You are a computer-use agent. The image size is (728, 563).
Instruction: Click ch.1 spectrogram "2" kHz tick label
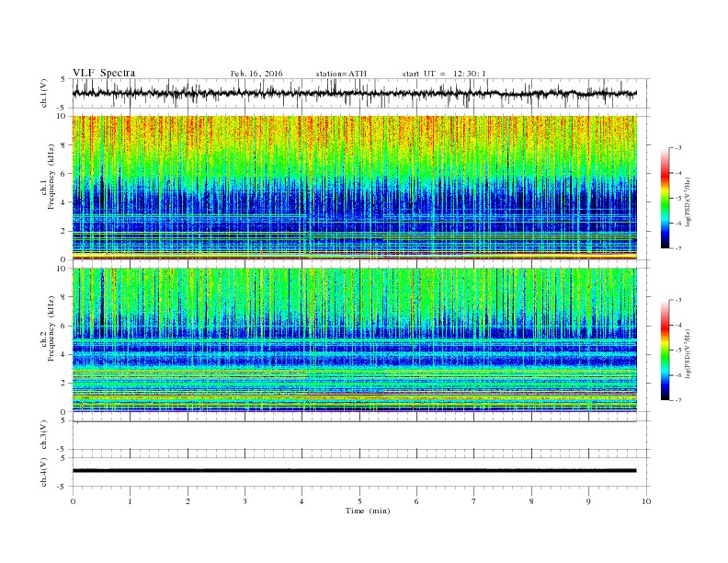click(64, 231)
